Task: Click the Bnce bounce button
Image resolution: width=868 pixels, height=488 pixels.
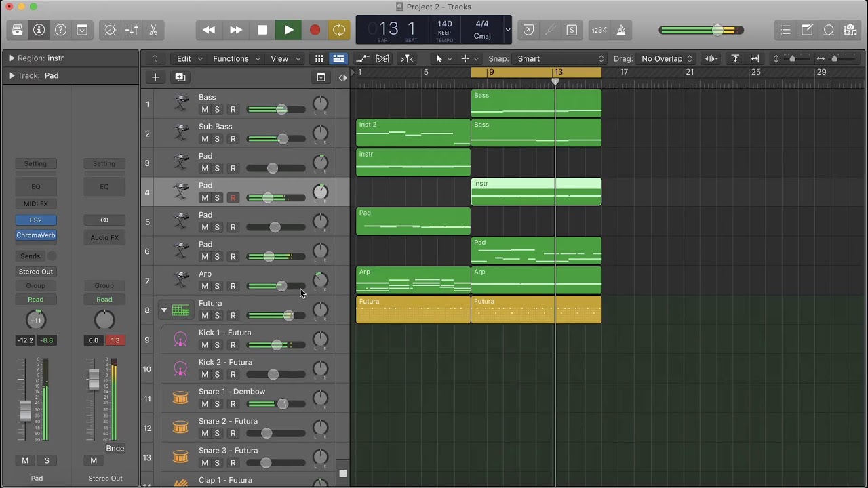Action: 115,449
